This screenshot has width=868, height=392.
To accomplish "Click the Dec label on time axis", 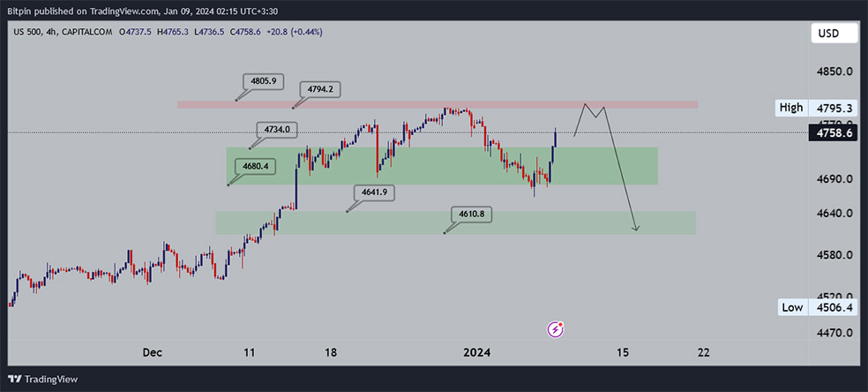I will pos(153,352).
